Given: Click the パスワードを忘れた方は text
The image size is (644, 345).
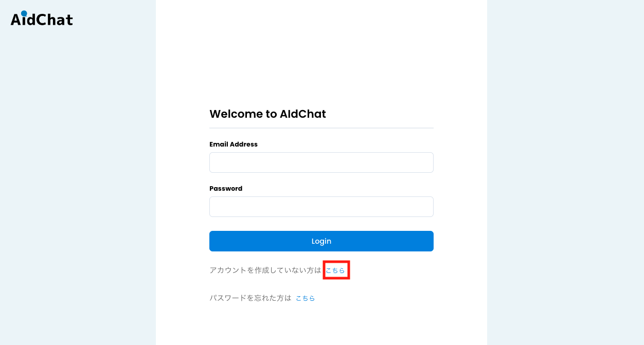Looking at the screenshot, I should click(x=250, y=297).
